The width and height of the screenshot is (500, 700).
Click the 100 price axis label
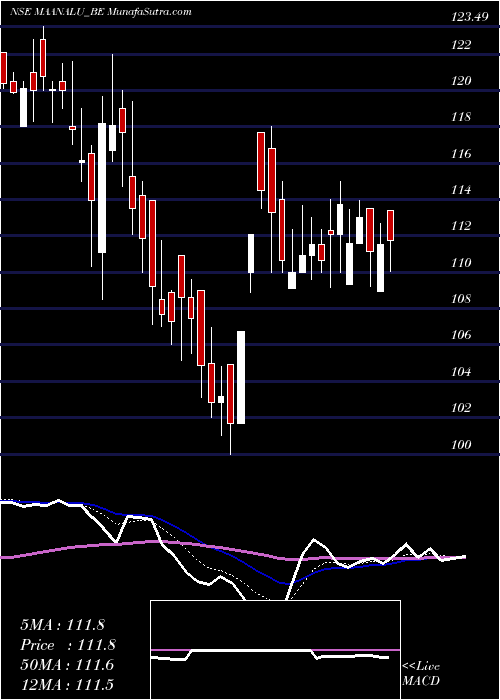click(462, 445)
